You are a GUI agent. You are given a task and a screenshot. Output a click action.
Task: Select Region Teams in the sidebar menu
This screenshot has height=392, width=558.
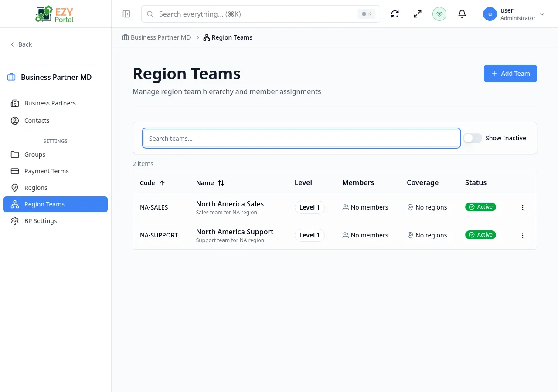pyautogui.click(x=44, y=204)
